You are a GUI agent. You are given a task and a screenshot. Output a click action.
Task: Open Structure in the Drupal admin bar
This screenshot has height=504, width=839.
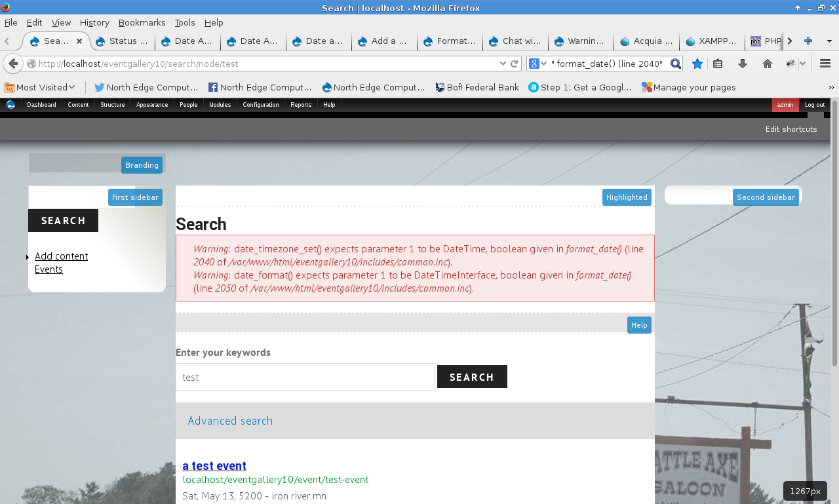tap(113, 105)
